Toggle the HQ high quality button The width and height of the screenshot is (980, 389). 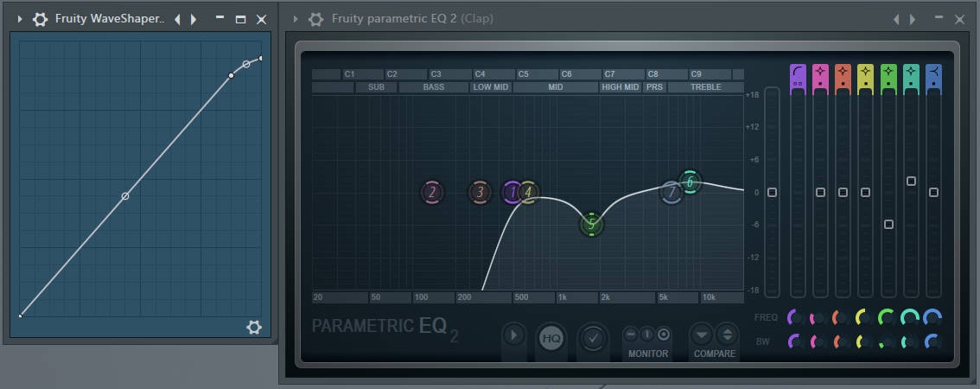tap(551, 338)
